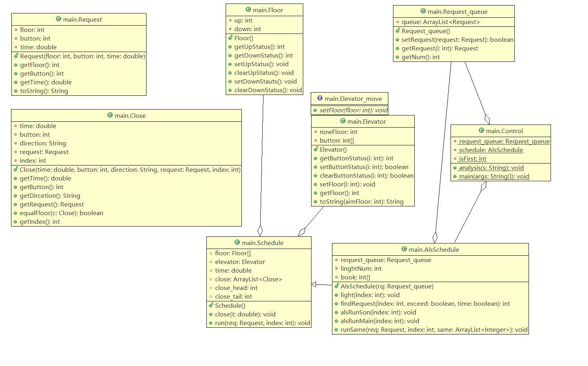Click the run(req: Request, index: int): void method
Image resolution: width=588 pixels, height=366 pixels.
[x=262, y=323]
